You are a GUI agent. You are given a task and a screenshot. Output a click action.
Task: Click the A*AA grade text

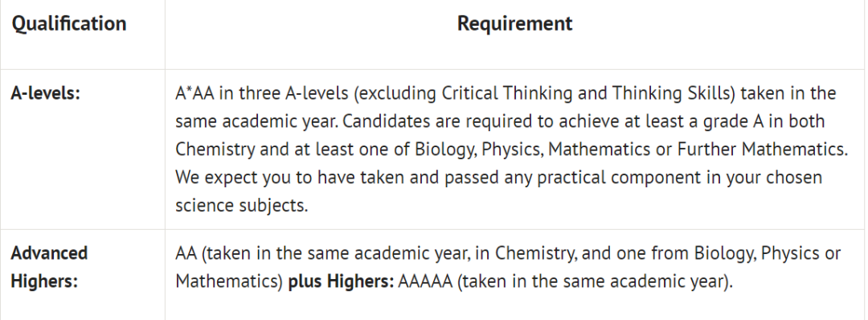(195, 93)
